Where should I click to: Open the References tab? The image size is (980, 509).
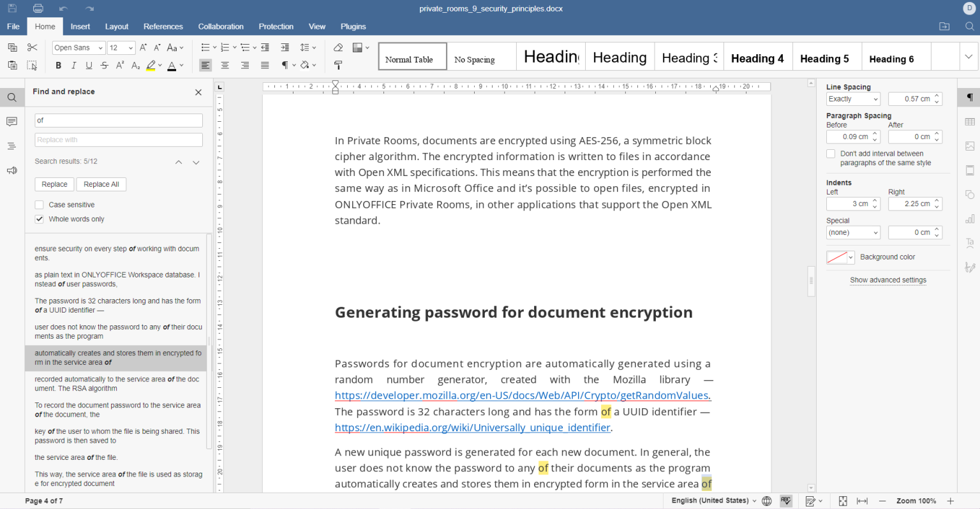coord(163,26)
